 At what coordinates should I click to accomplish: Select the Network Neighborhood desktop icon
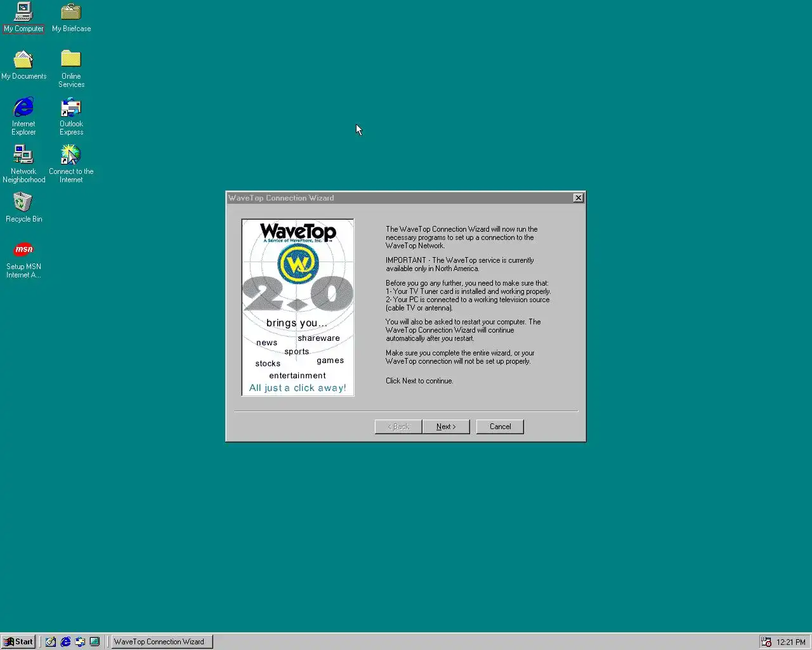pos(23,164)
